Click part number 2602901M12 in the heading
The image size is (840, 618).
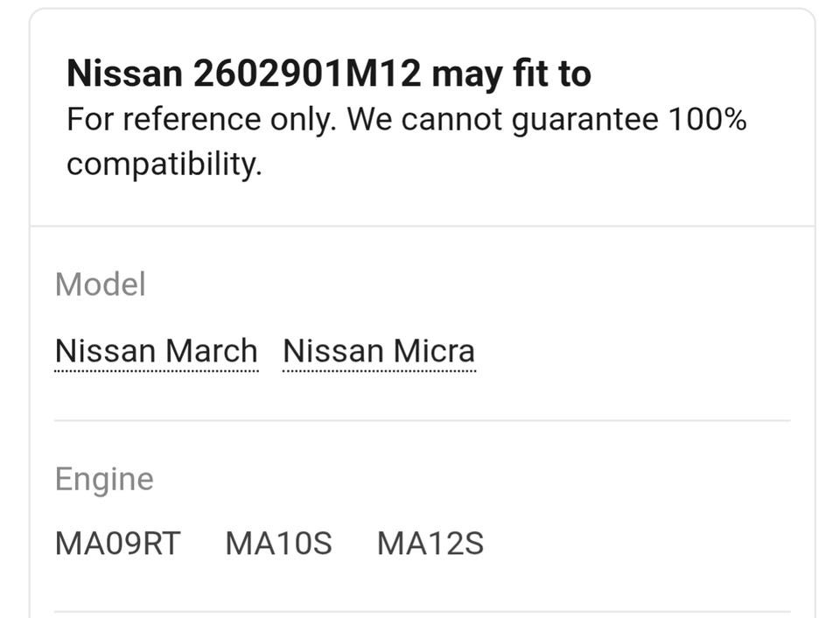coord(306,74)
